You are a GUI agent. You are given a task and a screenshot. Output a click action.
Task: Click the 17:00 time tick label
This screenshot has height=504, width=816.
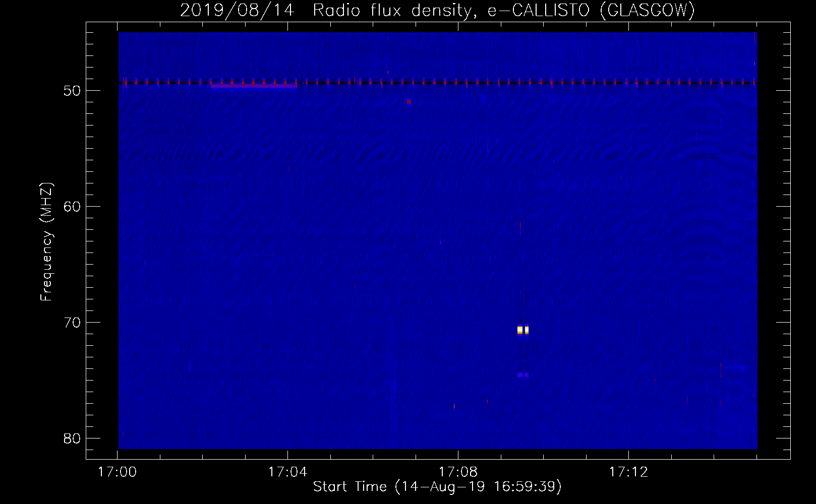coord(117,472)
